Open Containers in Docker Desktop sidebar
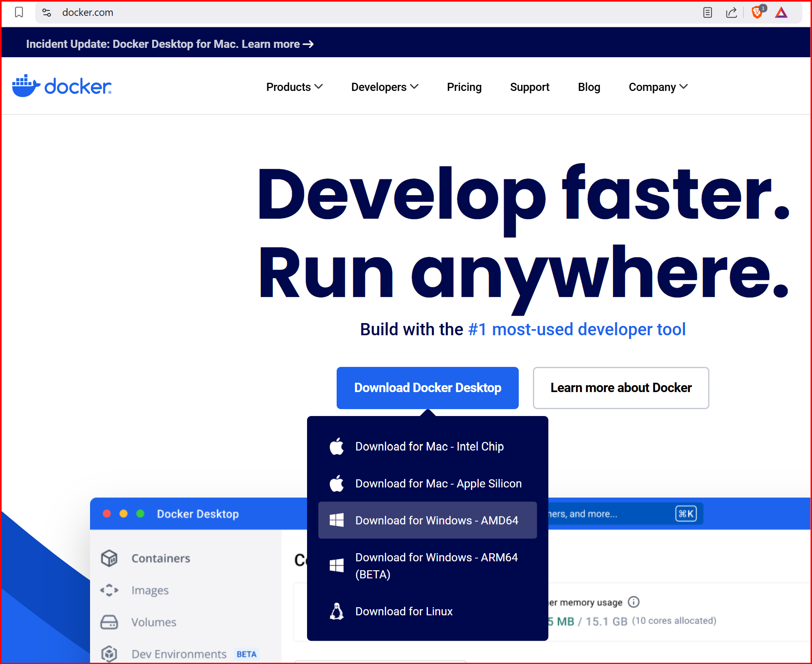Viewport: 812px width, 664px height. (161, 558)
